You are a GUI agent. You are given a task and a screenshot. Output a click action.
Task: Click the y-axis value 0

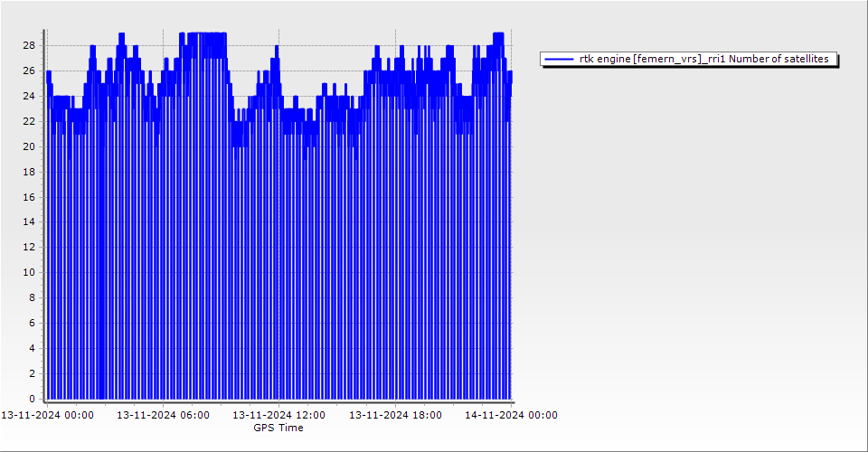tap(32, 399)
